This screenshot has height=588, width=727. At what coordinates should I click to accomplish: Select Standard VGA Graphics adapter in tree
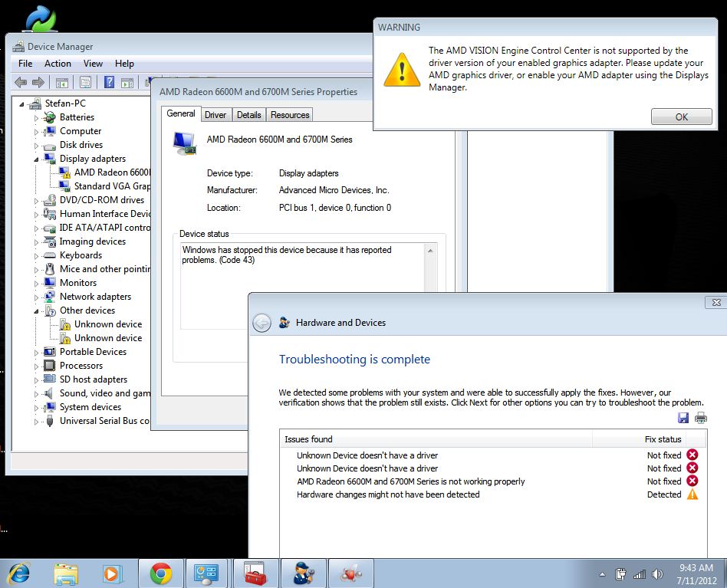pos(112,186)
